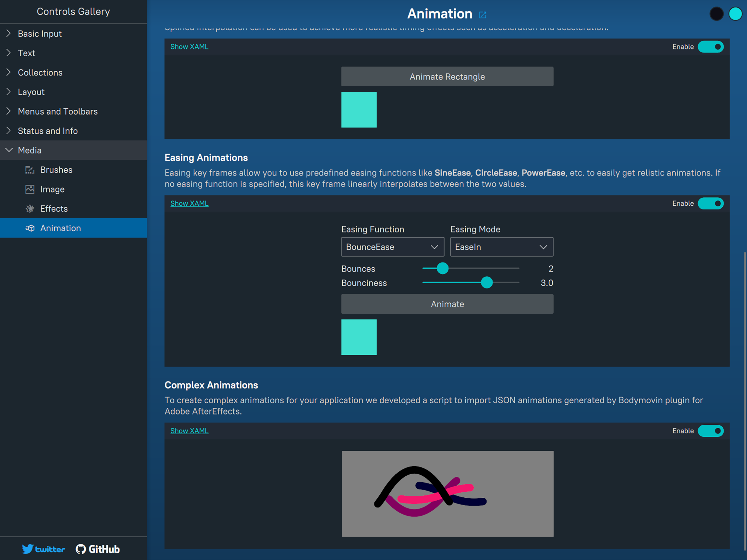Expand the Basic Input section

point(8,33)
